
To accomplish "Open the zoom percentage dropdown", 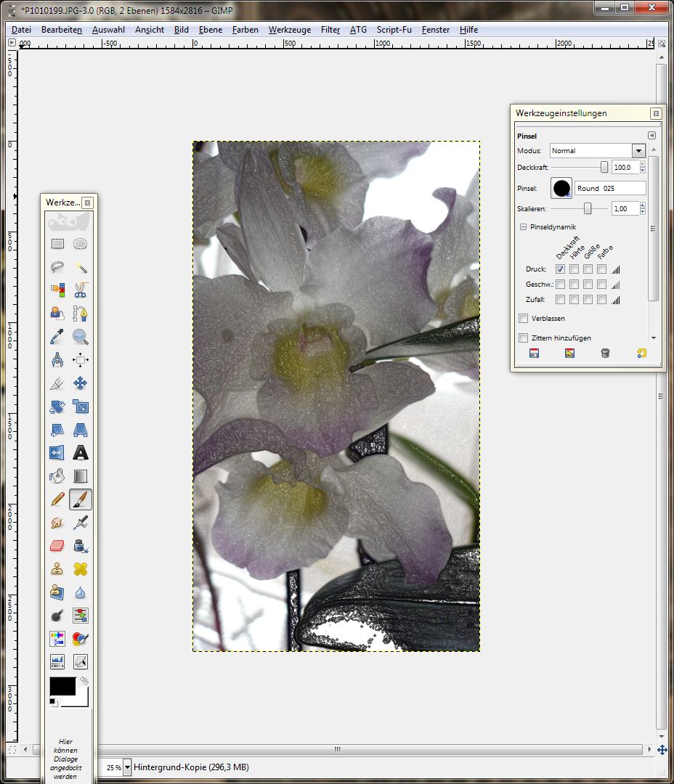I will [x=128, y=767].
